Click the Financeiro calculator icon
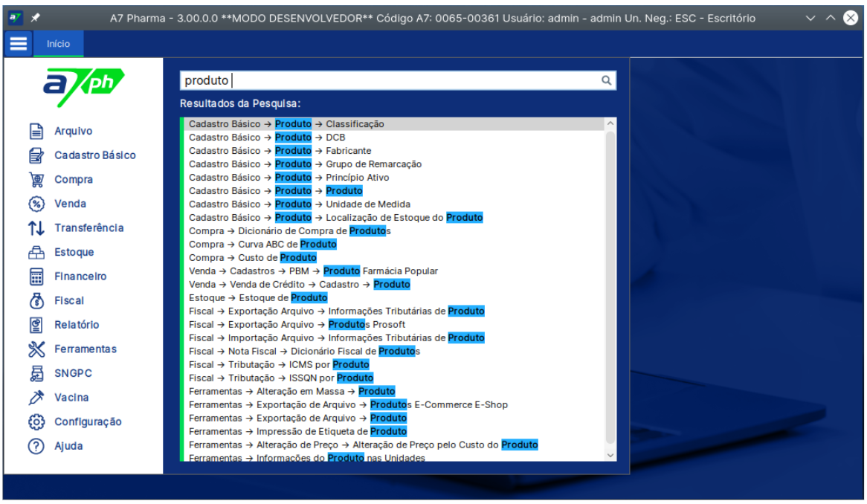 (36, 277)
